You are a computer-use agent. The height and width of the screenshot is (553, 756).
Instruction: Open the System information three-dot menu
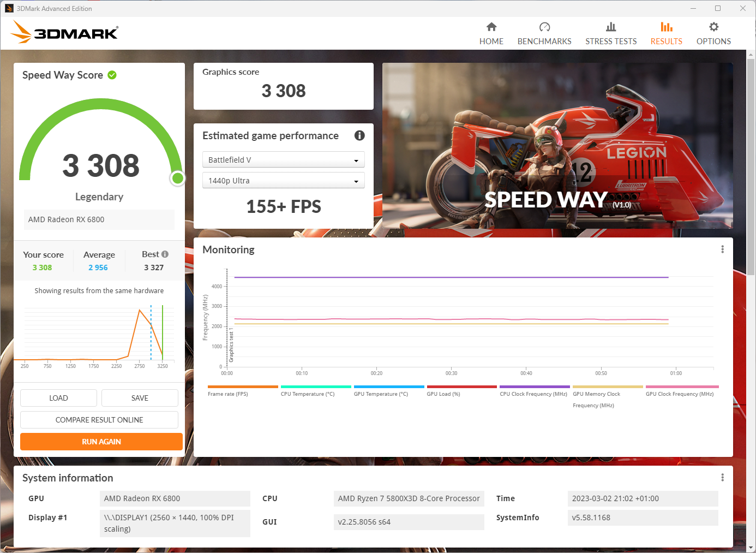(722, 478)
